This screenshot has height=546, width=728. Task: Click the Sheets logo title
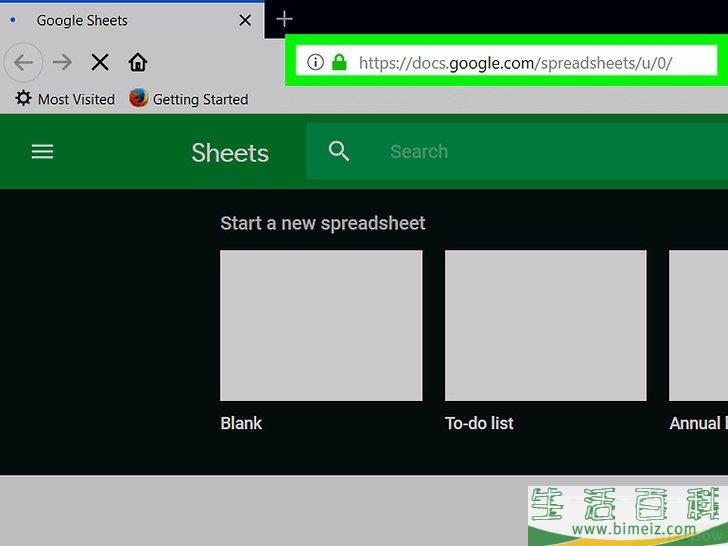pyautogui.click(x=230, y=153)
